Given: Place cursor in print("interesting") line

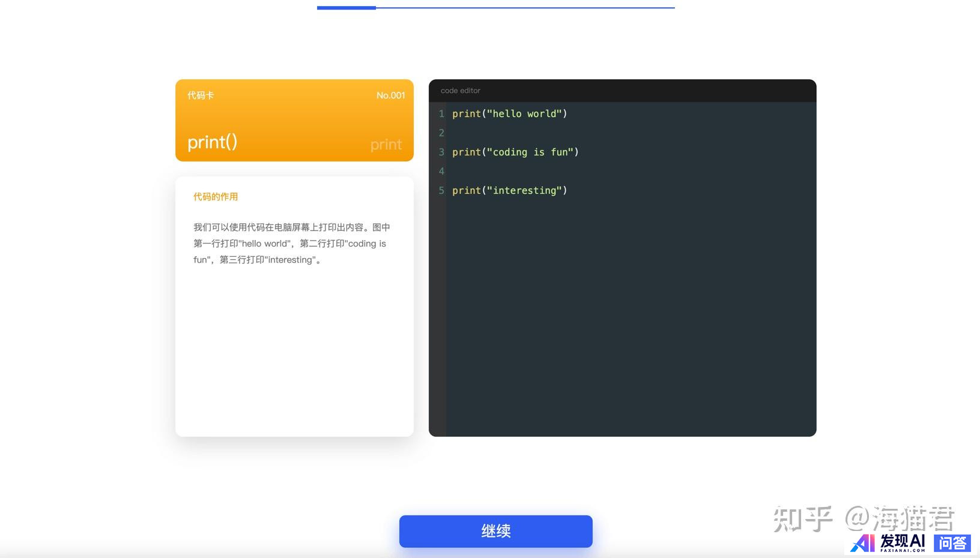Looking at the screenshot, I should (509, 191).
